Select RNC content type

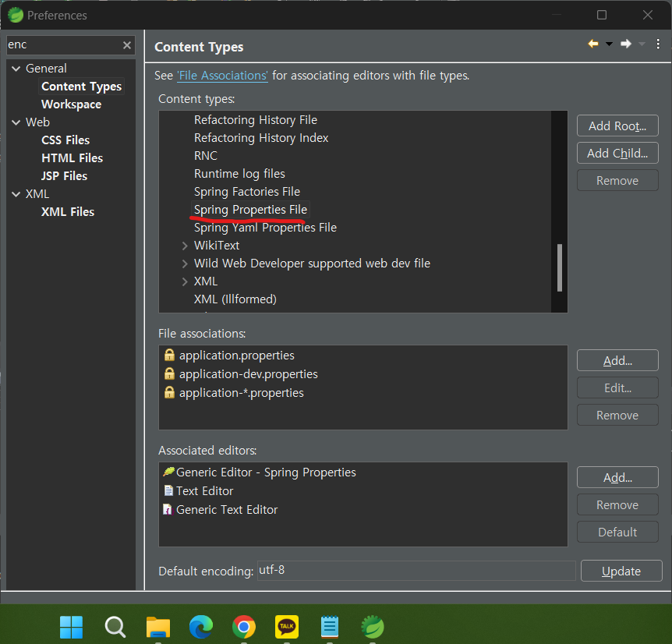click(206, 156)
